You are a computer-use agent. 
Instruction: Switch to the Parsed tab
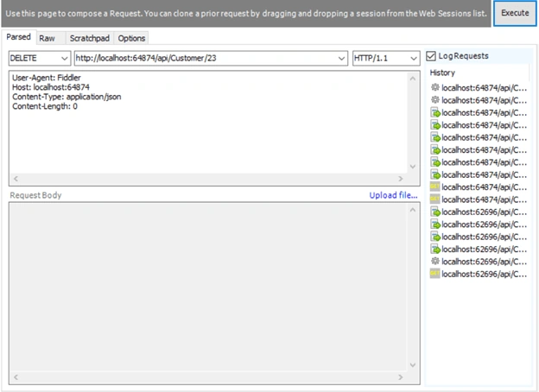pyautogui.click(x=18, y=37)
